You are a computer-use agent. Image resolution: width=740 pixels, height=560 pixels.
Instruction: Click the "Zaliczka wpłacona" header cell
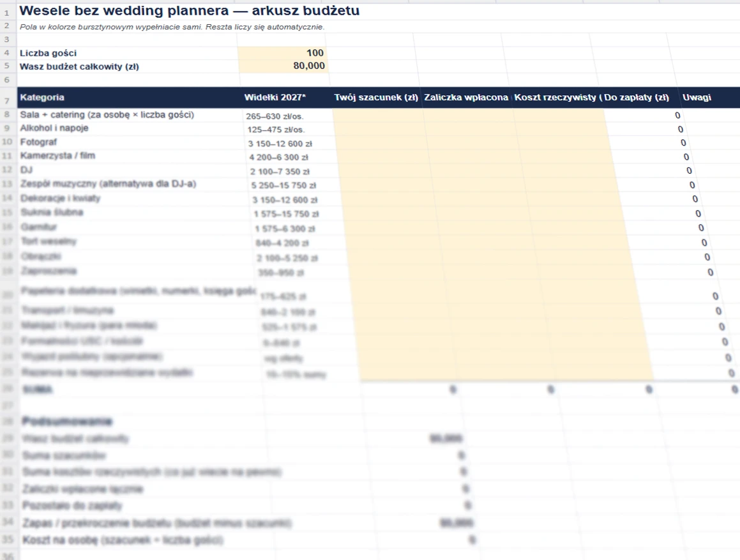coord(466,97)
